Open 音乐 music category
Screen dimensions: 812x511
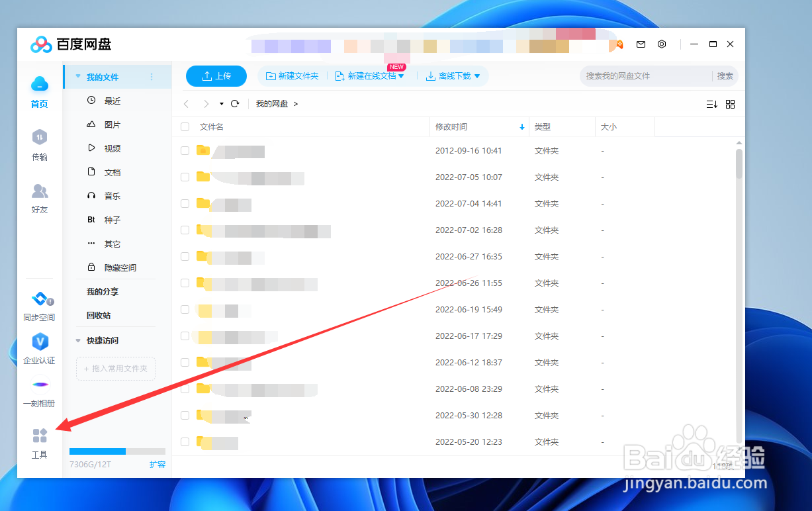[x=113, y=196]
